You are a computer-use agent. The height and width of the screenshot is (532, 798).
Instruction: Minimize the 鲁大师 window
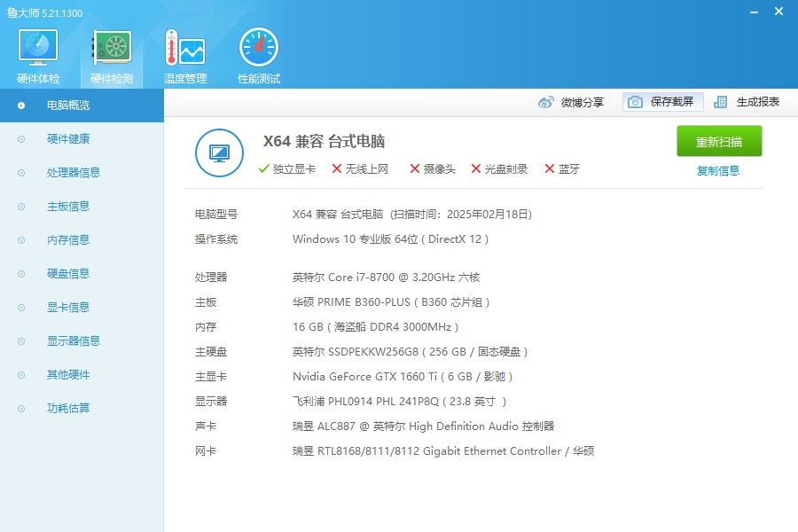coord(755,12)
